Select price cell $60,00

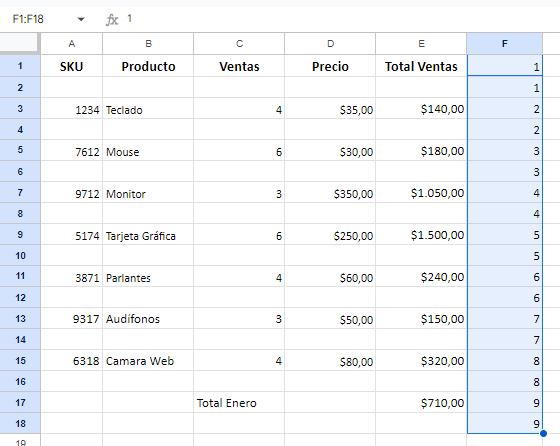pyautogui.click(x=330, y=277)
